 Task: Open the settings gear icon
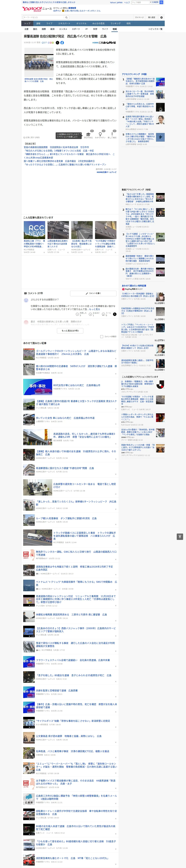coord(161,18)
